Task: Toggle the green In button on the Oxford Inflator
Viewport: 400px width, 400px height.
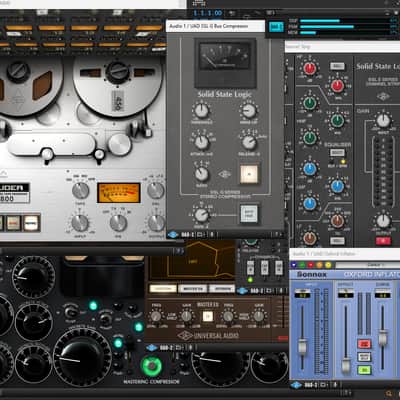Action: pos(364,369)
